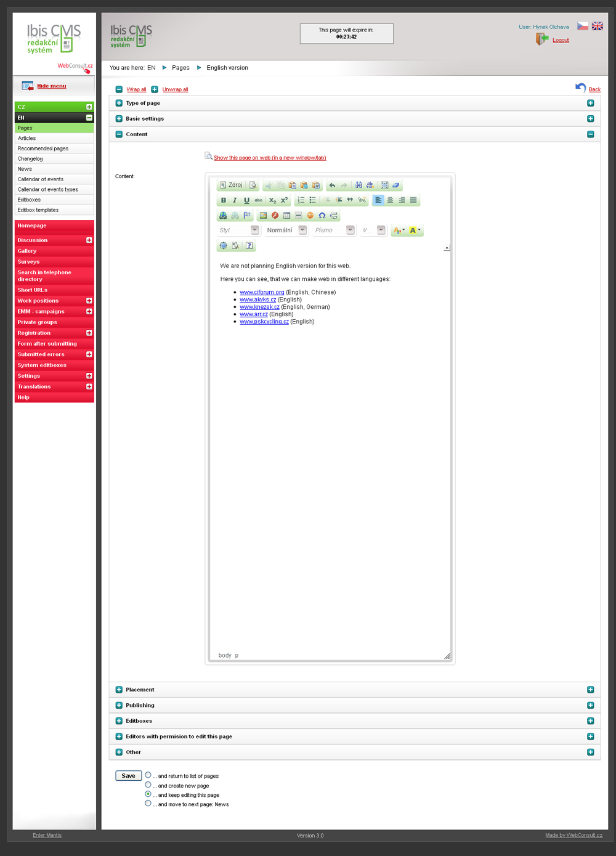This screenshot has height=856, width=616.
Task: Toggle strikethrough formatting
Action: tap(258, 200)
